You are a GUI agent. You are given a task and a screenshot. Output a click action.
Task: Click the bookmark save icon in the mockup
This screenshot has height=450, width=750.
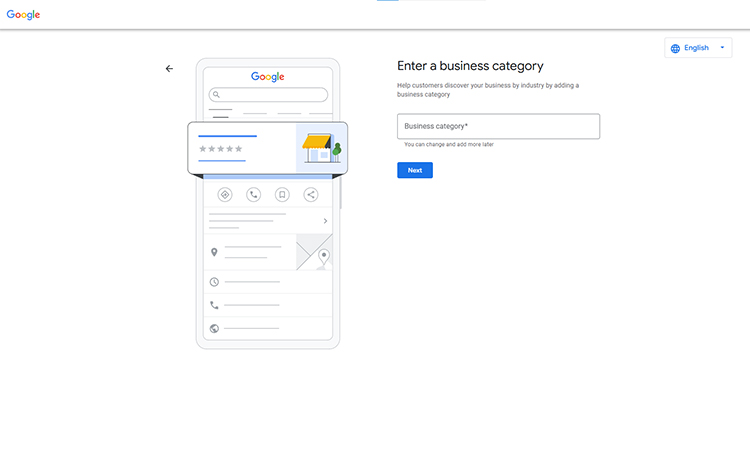[x=282, y=195]
